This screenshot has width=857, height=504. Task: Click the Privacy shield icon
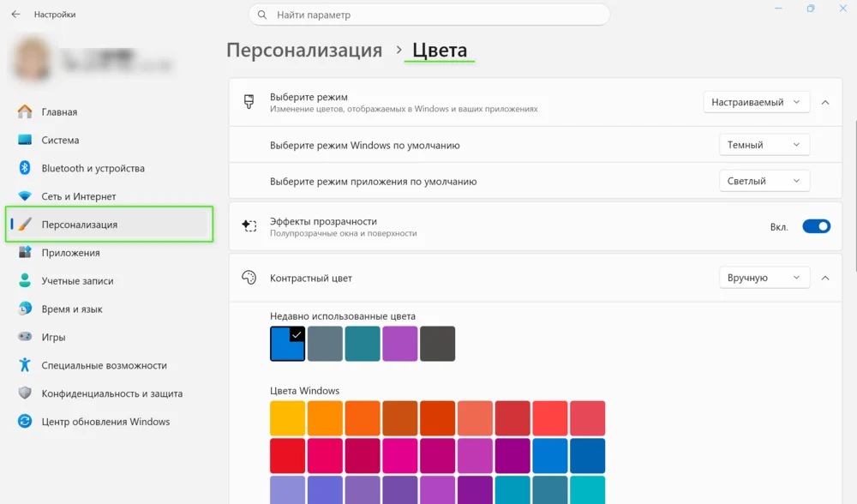click(25, 393)
